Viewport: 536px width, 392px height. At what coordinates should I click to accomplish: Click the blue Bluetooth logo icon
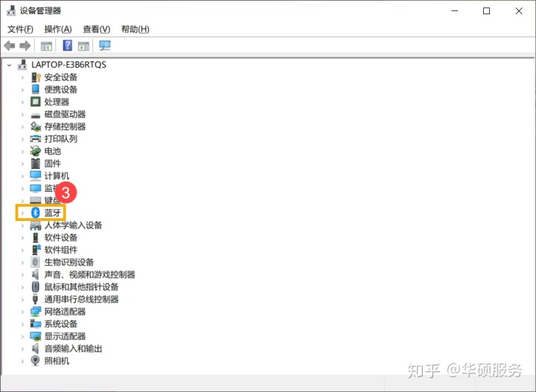pos(36,213)
